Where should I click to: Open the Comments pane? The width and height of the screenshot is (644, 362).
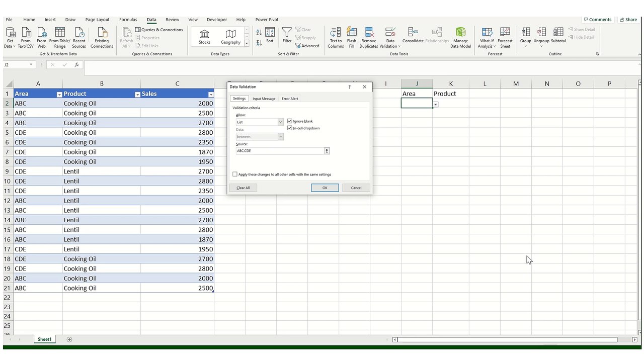click(597, 20)
